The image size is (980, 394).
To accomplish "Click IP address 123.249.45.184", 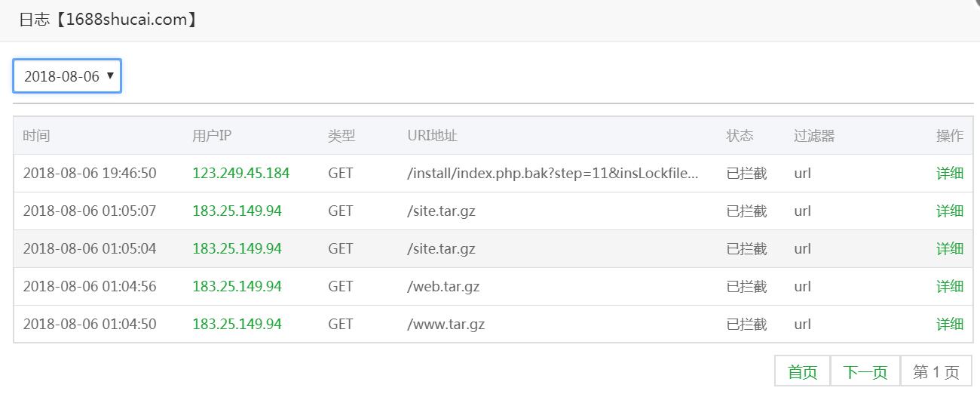I will click(240, 173).
